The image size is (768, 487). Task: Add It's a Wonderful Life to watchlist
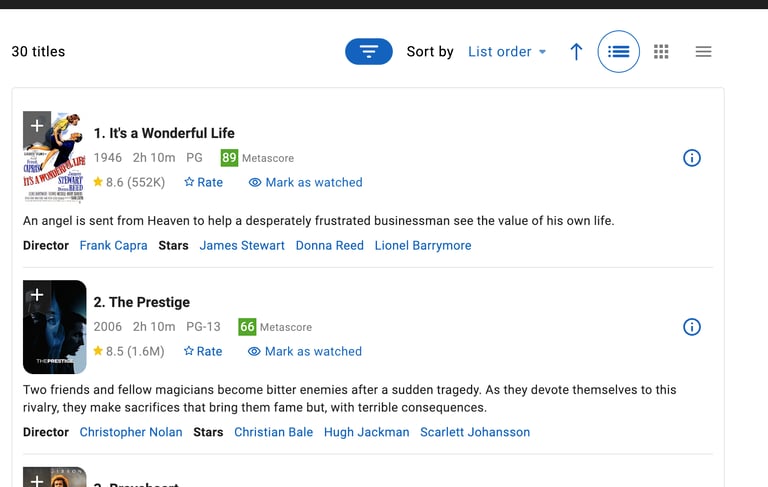point(36,125)
